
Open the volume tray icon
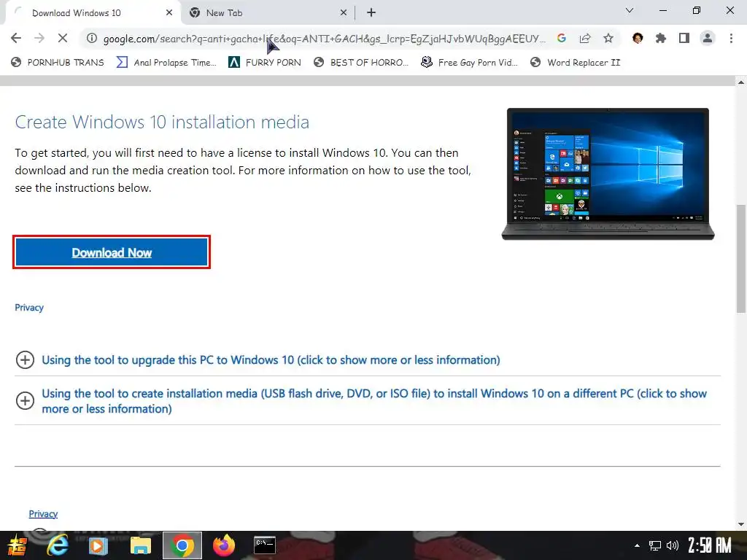coord(672,545)
